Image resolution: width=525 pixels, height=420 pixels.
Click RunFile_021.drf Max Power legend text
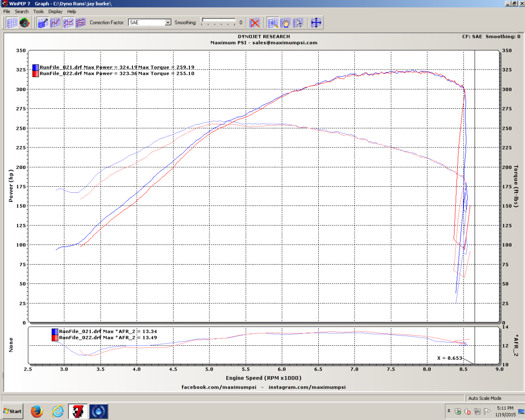point(117,67)
